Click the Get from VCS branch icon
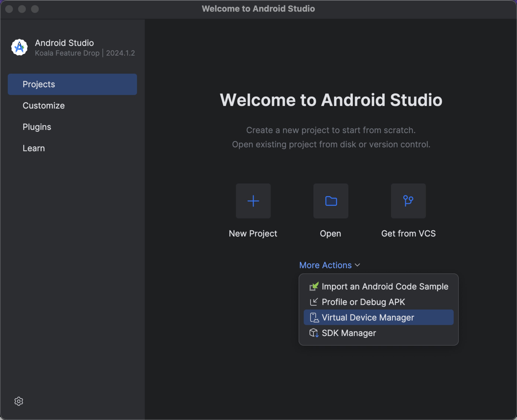517x420 pixels. pyautogui.click(x=408, y=201)
